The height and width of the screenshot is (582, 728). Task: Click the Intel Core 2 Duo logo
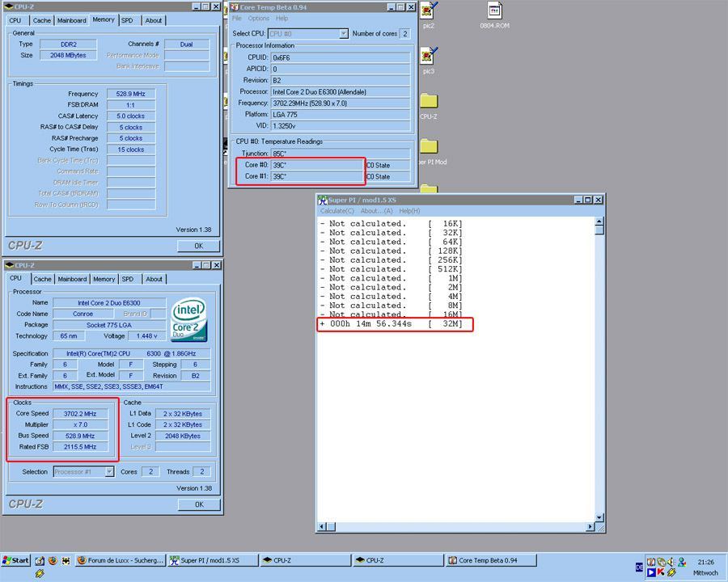click(189, 320)
